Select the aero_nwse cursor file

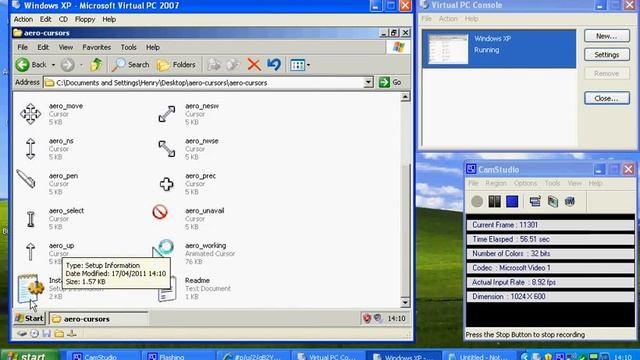[x=188, y=149]
